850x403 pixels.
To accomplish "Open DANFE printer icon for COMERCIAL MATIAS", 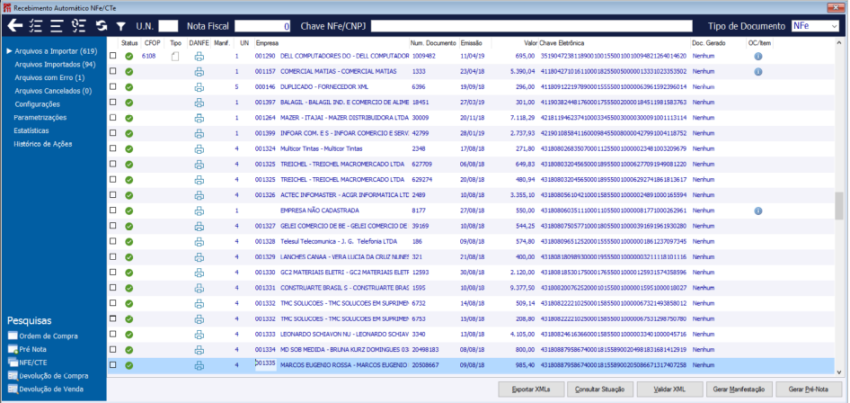I will (x=199, y=72).
